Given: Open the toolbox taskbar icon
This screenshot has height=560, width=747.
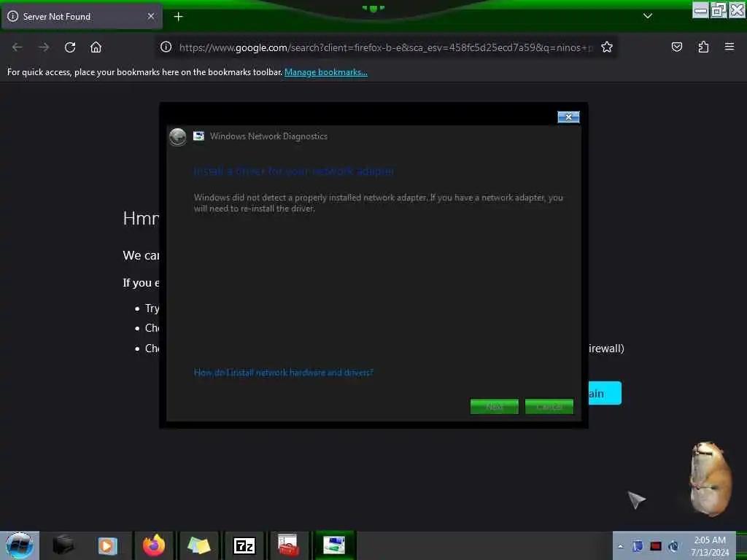Looking at the screenshot, I should 288,545.
